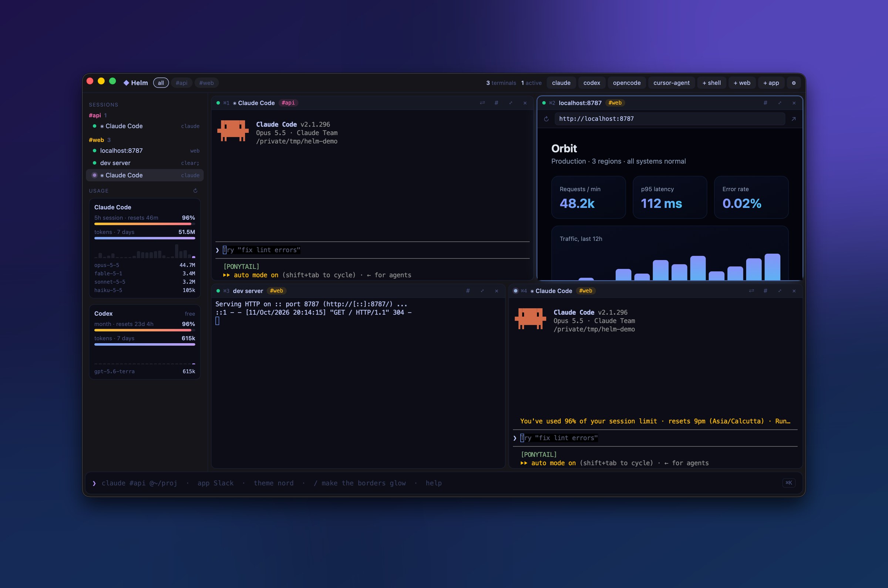Click the Claude Code 5h session usage bar
This screenshot has height=588, width=888.
click(144, 224)
